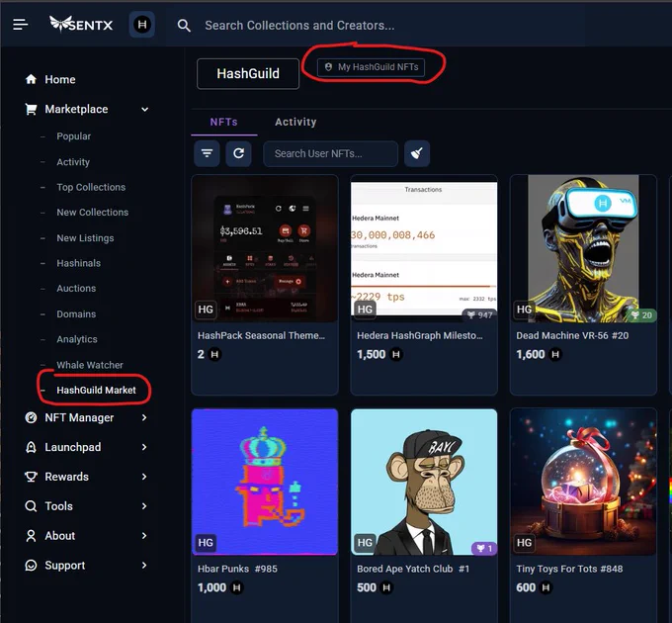This screenshot has height=623, width=672.
Task: Select the Hedera network icon in header
Action: pos(142,25)
